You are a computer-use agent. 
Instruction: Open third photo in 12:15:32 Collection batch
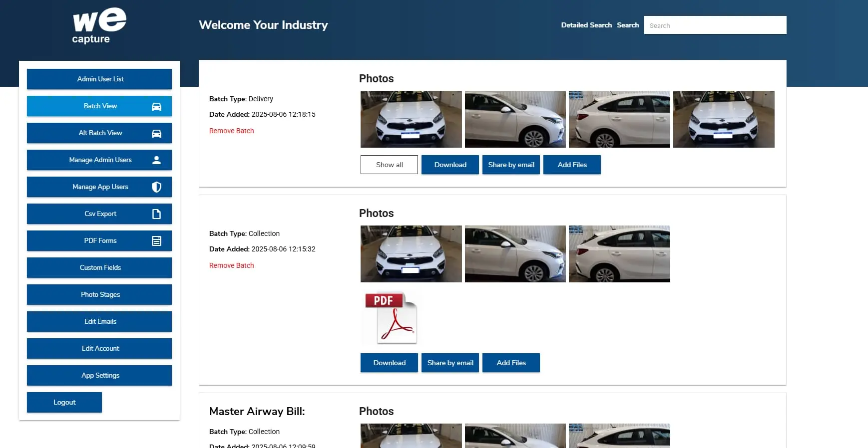tap(619, 254)
